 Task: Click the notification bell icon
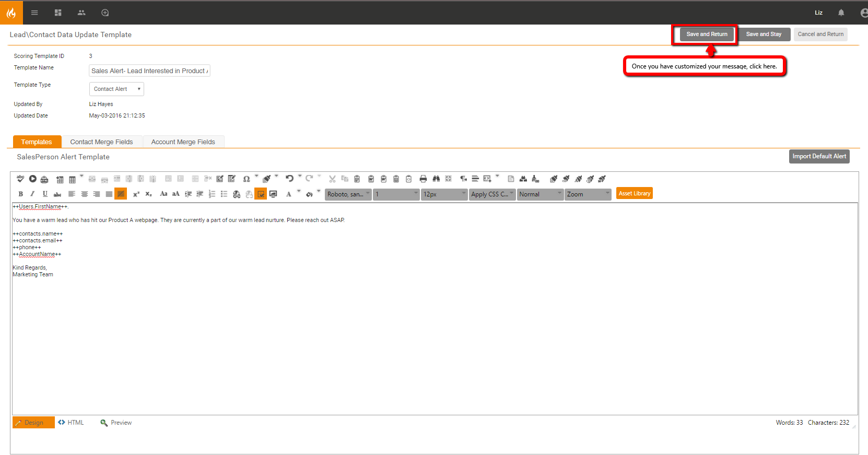tap(841, 13)
